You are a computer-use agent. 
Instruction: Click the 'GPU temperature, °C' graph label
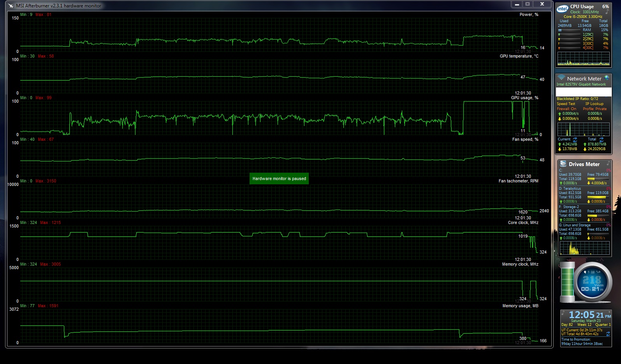tap(519, 56)
